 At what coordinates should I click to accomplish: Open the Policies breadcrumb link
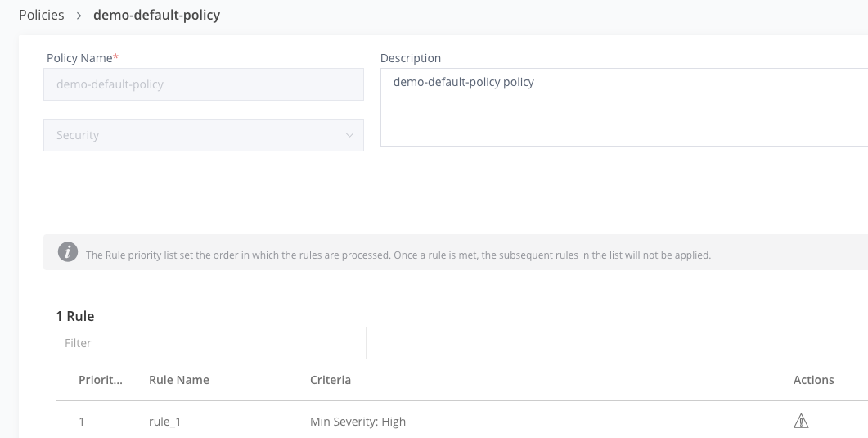[42, 15]
